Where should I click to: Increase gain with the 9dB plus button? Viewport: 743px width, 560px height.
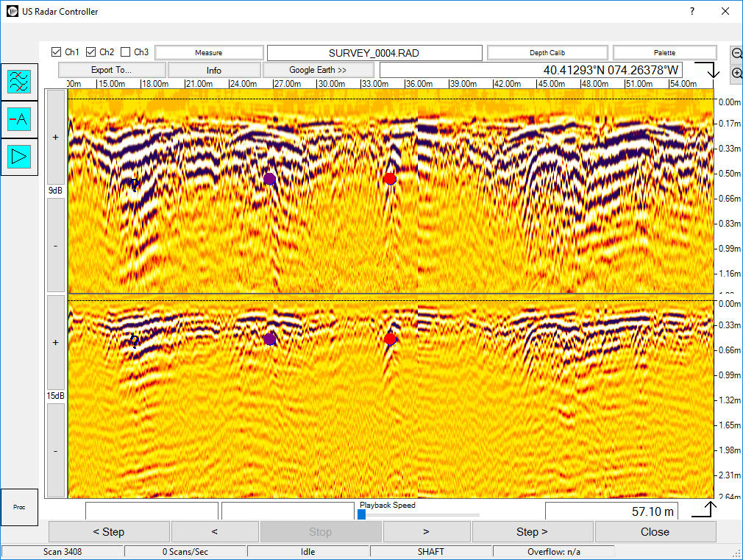tap(56, 138)
